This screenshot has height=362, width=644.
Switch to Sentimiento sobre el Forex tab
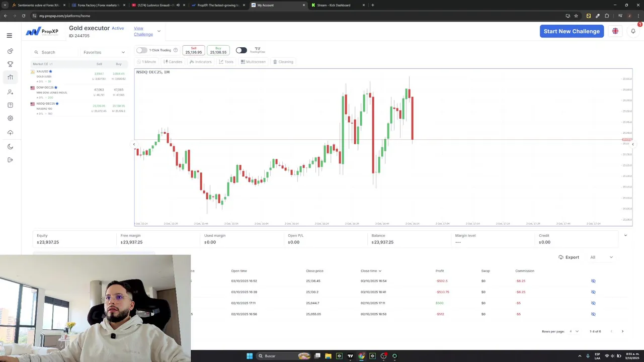point(38,5)
